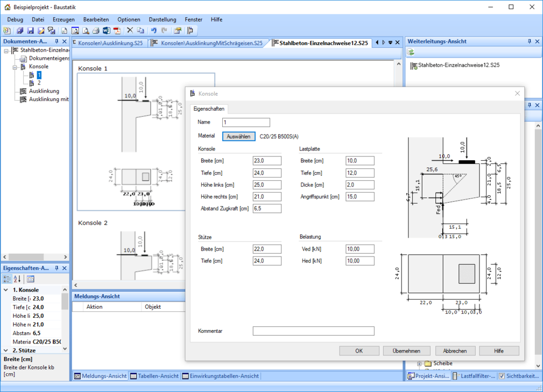Open the Erzeugen menu
Viewport: 543px width, 392px height.
[x=64, y=19]
